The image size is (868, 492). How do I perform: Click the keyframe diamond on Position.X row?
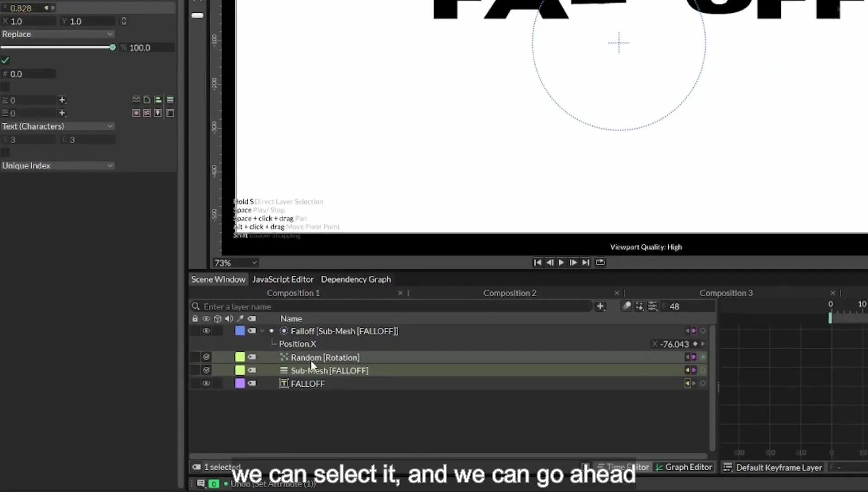(x=695, y=344)
